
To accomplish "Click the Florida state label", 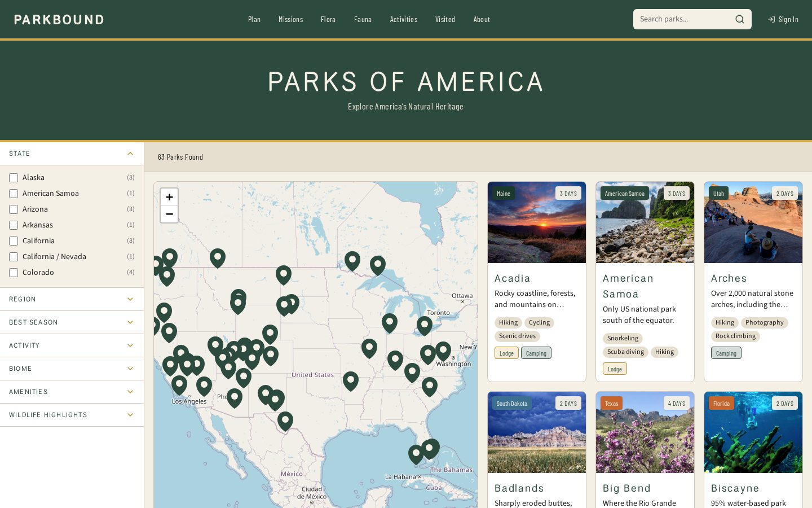I will click(721, 404).
